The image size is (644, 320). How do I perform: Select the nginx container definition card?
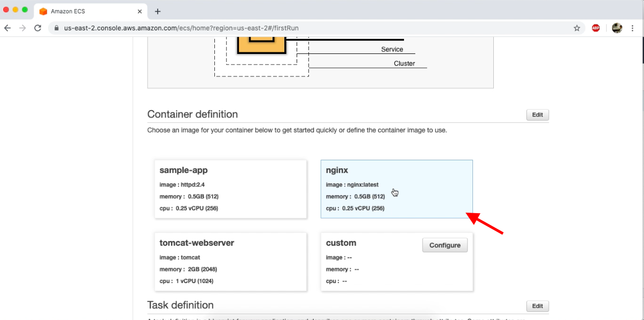(x=397, y=189)
